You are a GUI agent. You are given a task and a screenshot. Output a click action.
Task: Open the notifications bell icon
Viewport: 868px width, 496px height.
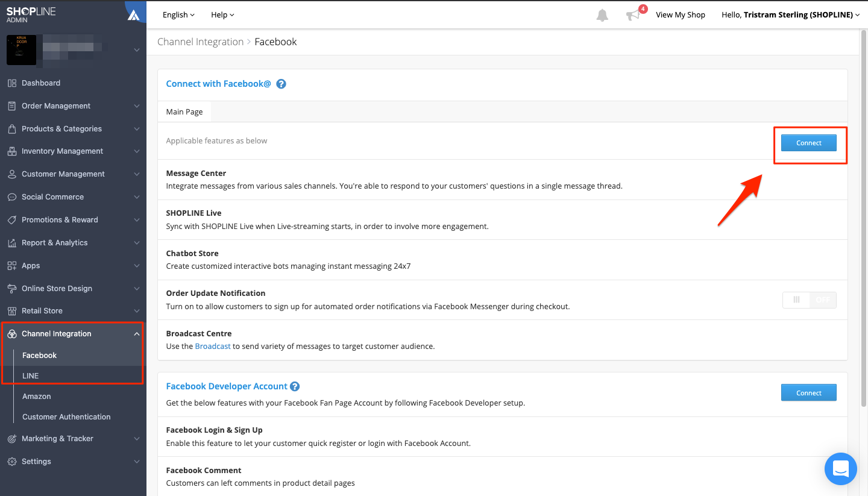602,15
